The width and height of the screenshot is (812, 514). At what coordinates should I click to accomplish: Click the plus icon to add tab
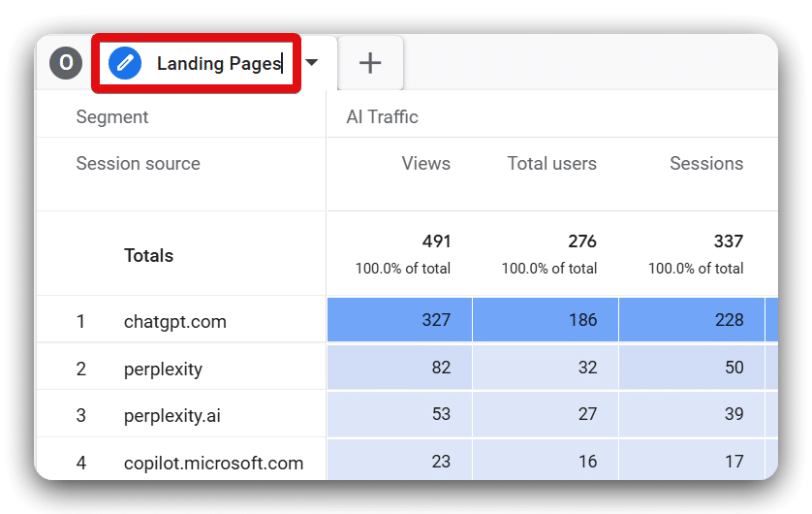coord(370,64)
